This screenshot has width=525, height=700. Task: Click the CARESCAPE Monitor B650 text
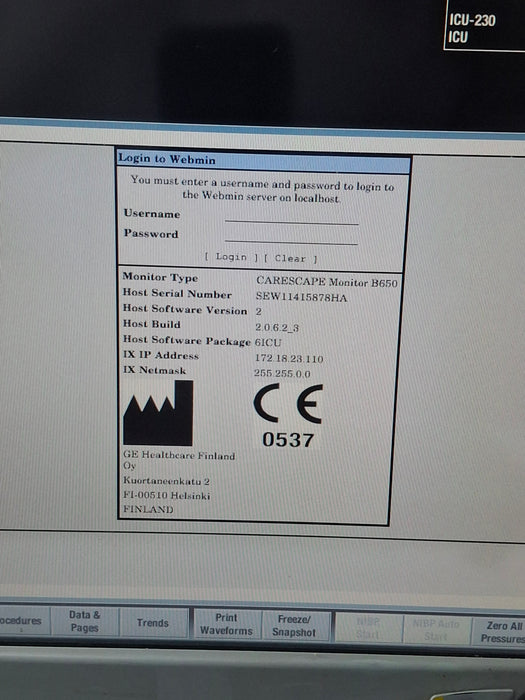tap(327, 282)
